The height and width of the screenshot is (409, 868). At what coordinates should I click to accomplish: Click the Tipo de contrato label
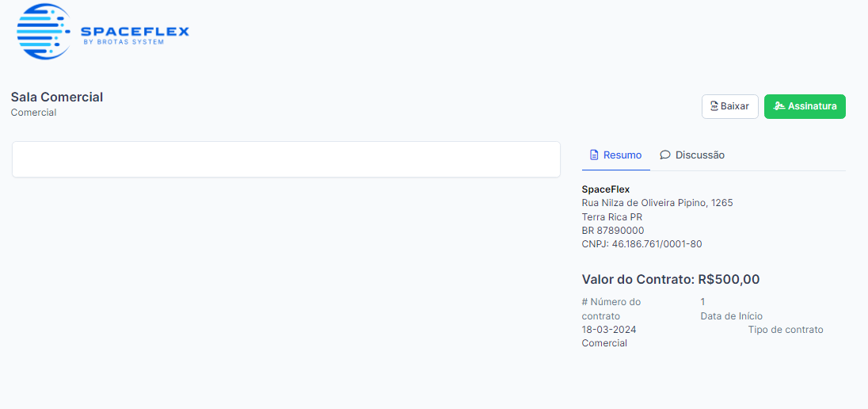[x=785, y=330]
